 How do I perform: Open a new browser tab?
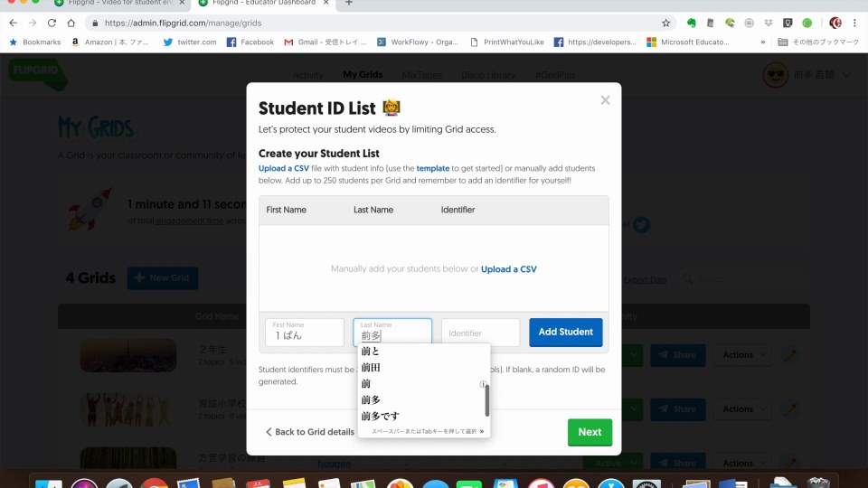click(x=349, y=4)
